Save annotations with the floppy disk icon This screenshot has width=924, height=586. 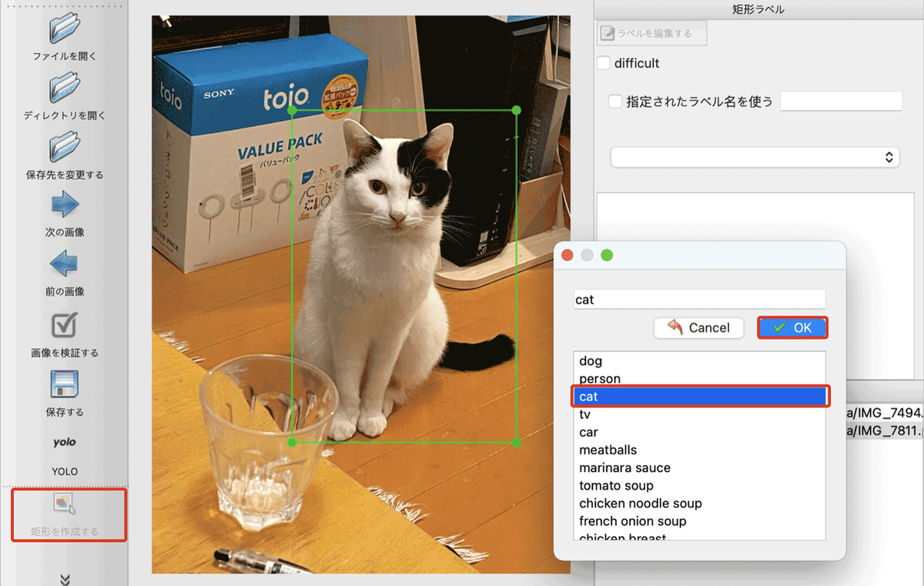tap(64, 383)
